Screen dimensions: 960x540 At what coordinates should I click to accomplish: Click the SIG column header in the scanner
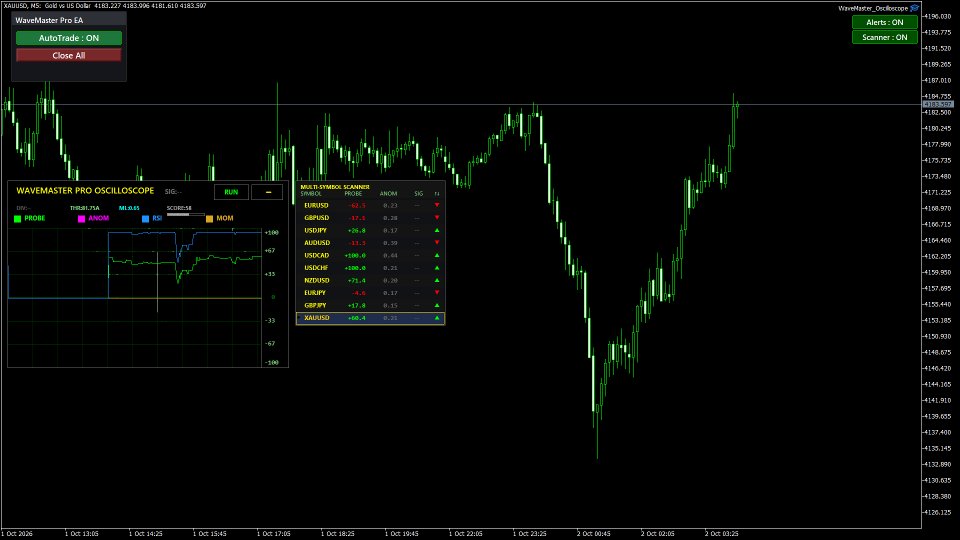(419, 193)
